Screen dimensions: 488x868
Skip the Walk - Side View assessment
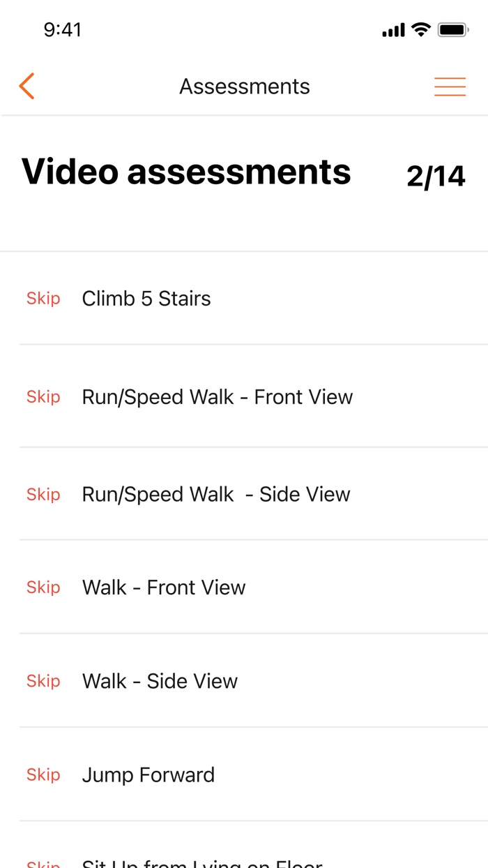(x=43, y=681)
